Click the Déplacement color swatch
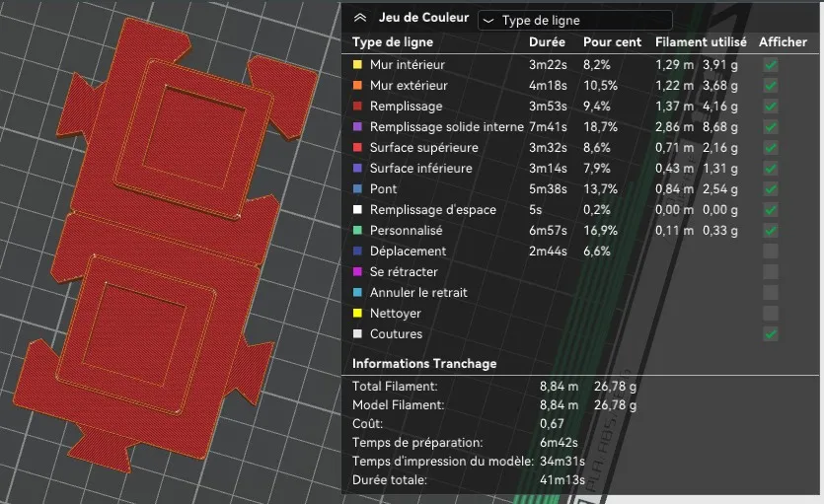 tap(357, 251)
